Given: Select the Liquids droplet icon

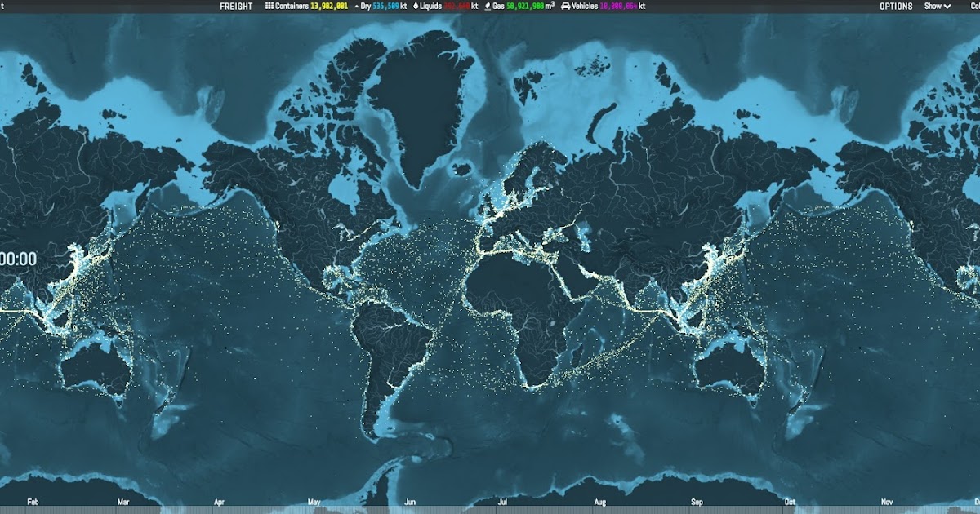Looking at the screenshot, I should coord(415,7).
